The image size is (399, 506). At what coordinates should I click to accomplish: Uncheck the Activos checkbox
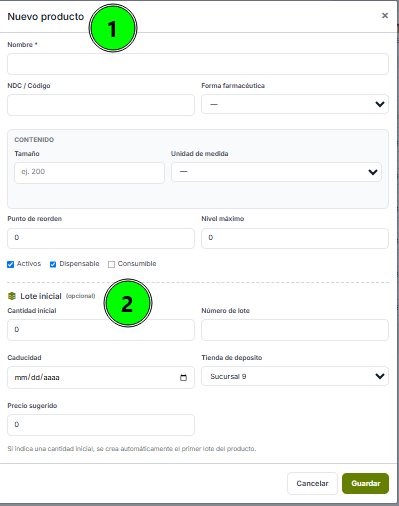[x=11, y=264]
